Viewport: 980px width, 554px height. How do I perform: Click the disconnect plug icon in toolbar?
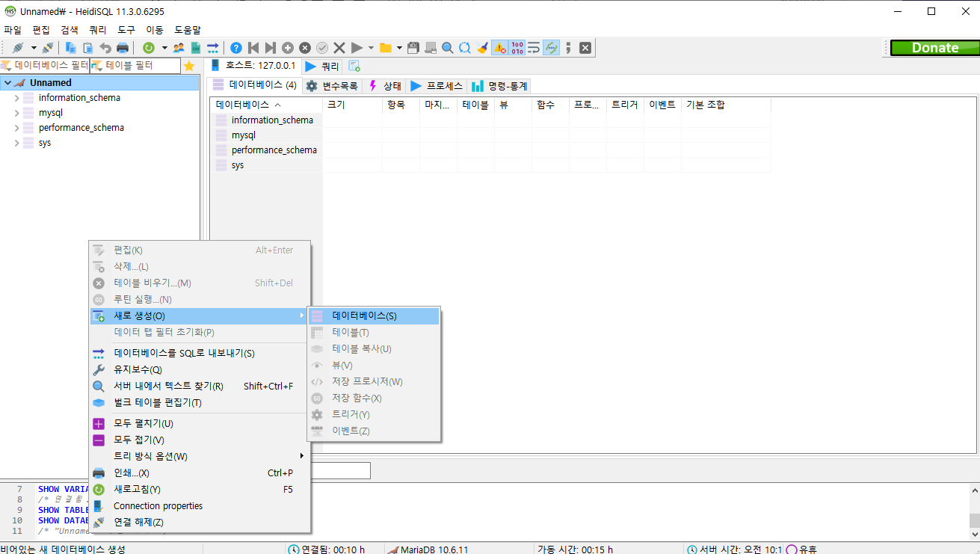pyautogui.click(x=48, y=47)
